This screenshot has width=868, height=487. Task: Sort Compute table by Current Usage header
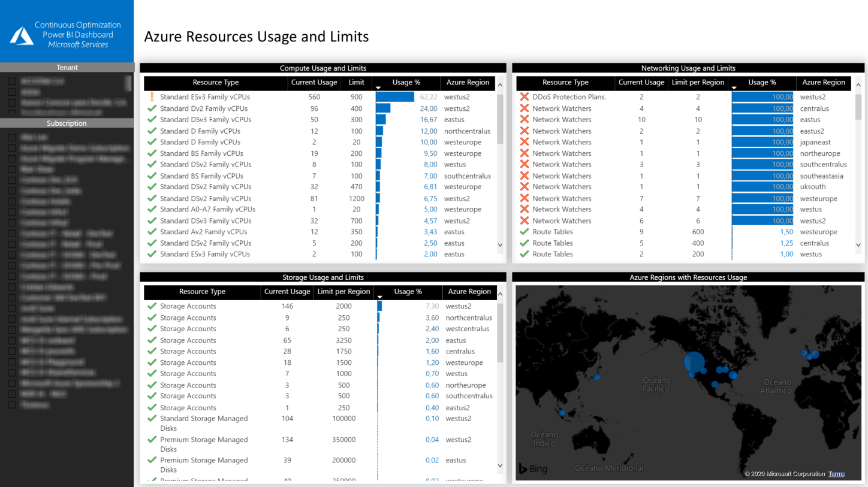[314, 83]
